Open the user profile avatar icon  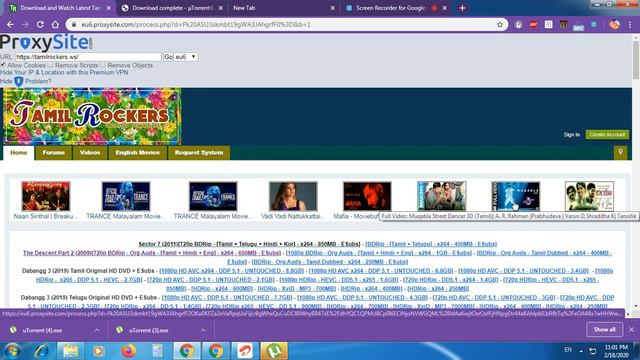[615, 24]
